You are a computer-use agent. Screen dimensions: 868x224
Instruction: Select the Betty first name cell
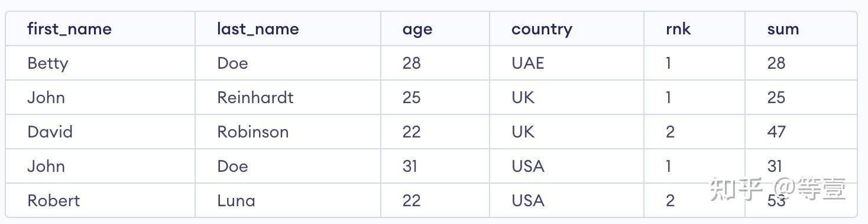click(x=48, y=63)
